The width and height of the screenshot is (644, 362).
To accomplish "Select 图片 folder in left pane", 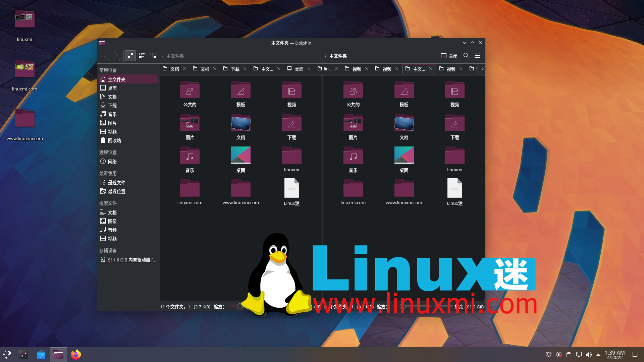I will click(x=190, y=127).
